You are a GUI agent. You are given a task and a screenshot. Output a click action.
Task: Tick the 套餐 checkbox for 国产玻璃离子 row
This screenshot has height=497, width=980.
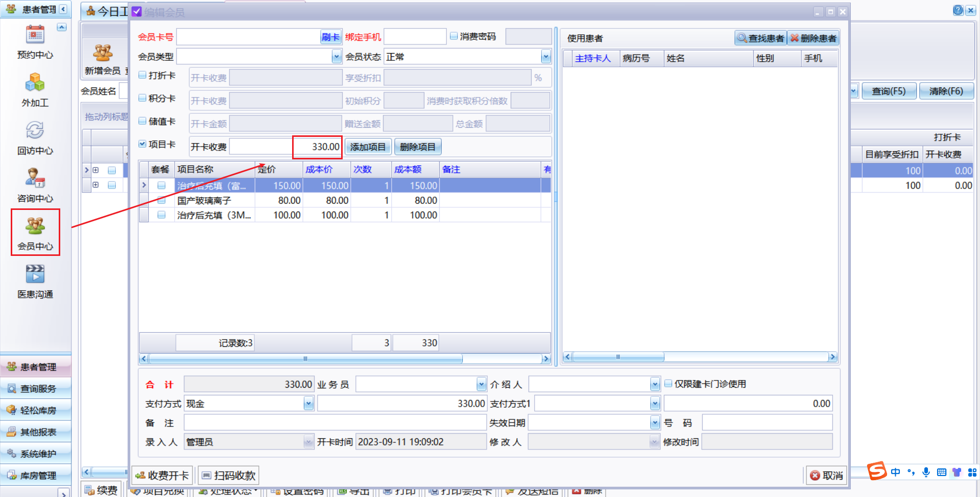tap(161, 200)
